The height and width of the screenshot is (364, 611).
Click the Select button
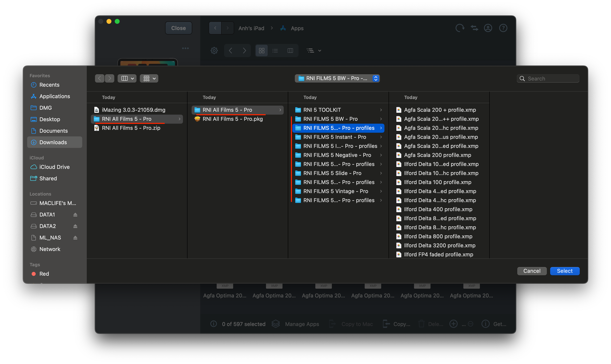[565, 271]
